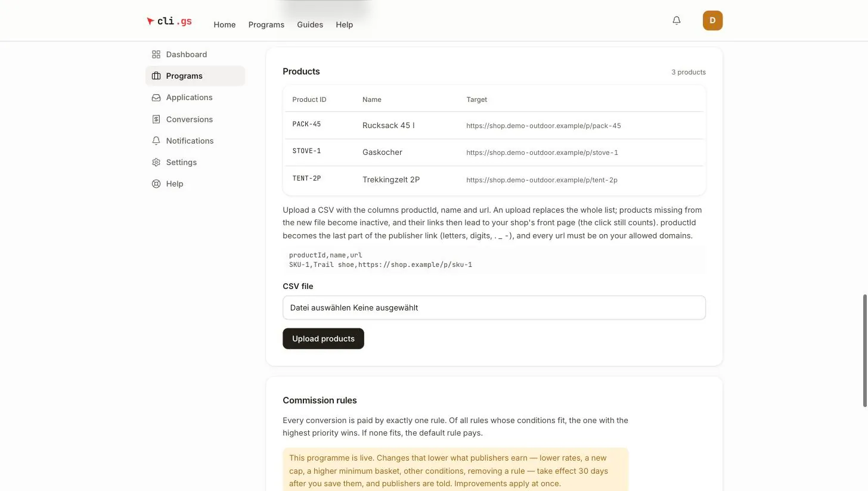
Task: Open the user avatar D menu
Action: (x=712, y=21)
